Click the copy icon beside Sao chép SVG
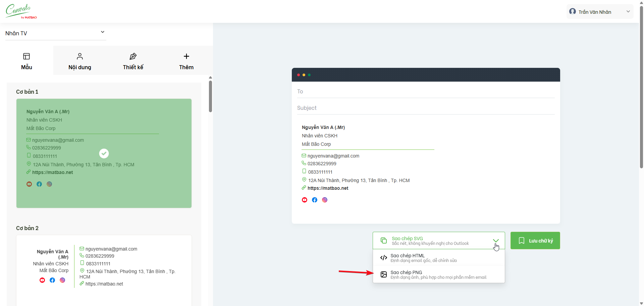The width and height of the screenshot is (644, 306). pos(384,241)
